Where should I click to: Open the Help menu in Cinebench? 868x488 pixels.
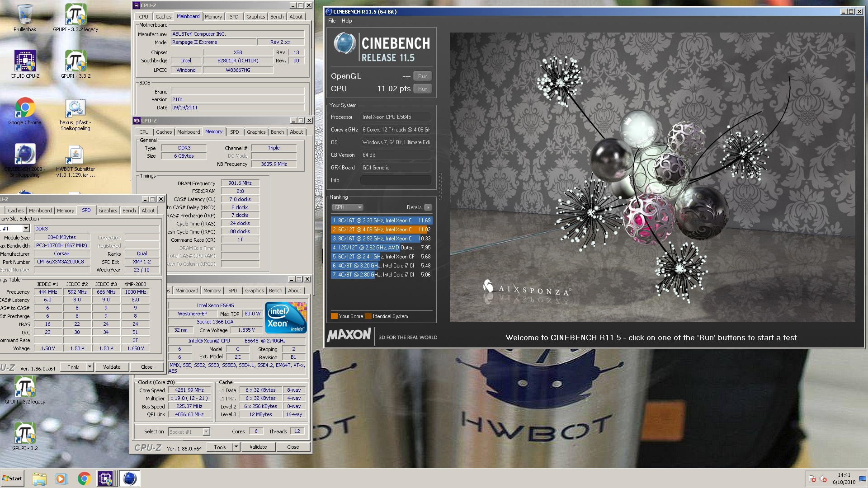coord(347,21)
